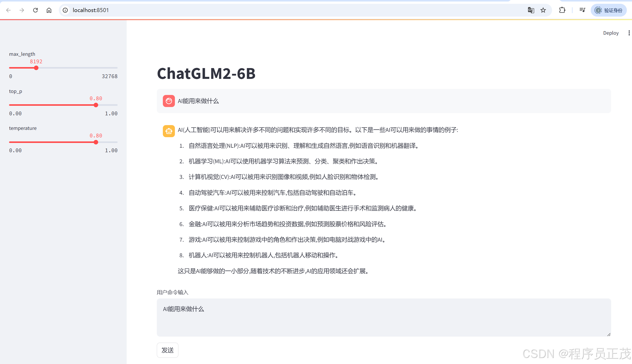Click the top_p slider handle
Viewport: 632px width, 364px height.
[x=96, y=105]
